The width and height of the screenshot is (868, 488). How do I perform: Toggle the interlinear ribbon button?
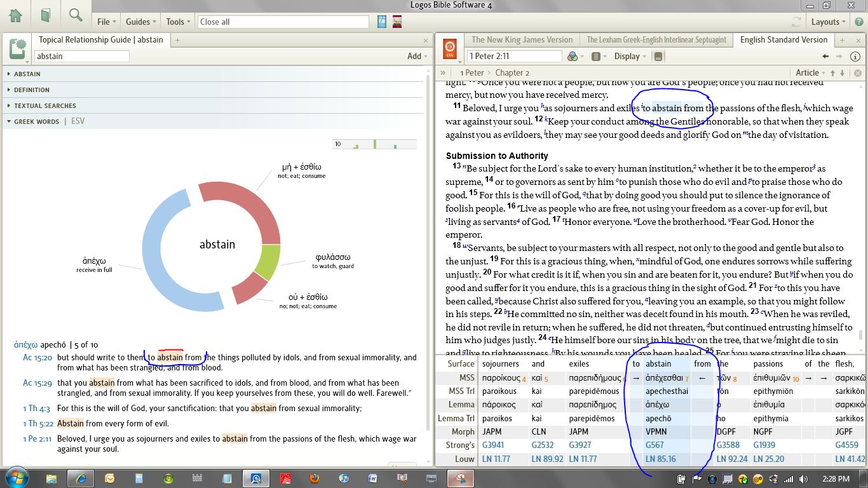(x=658, y=57)
